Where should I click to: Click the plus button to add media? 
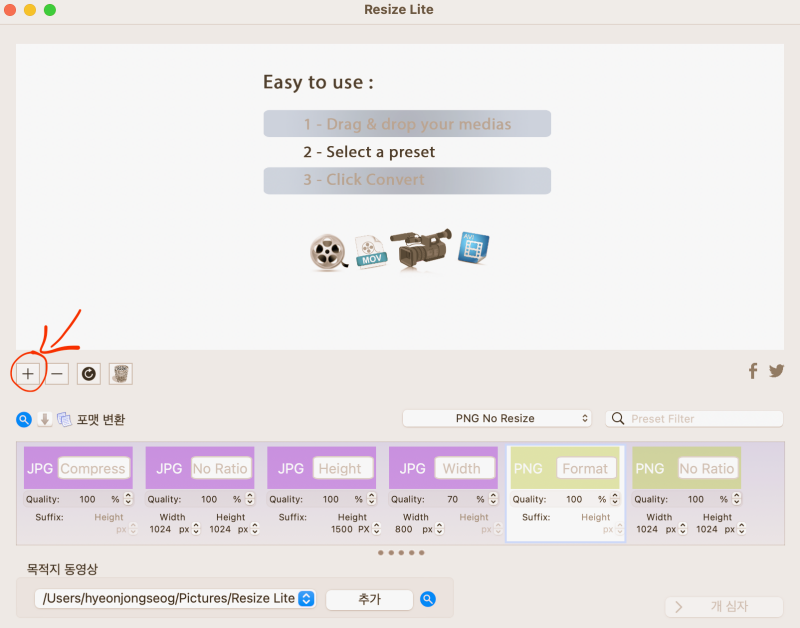[28, 374]
